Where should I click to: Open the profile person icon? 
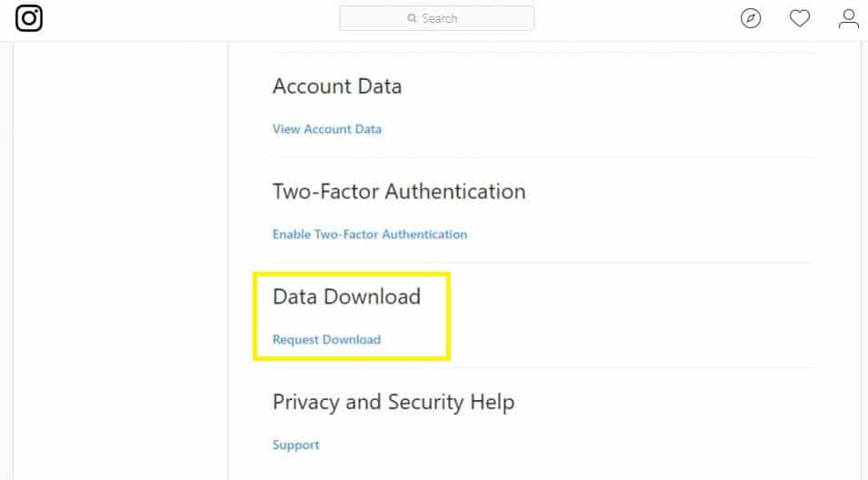(848, 18)
